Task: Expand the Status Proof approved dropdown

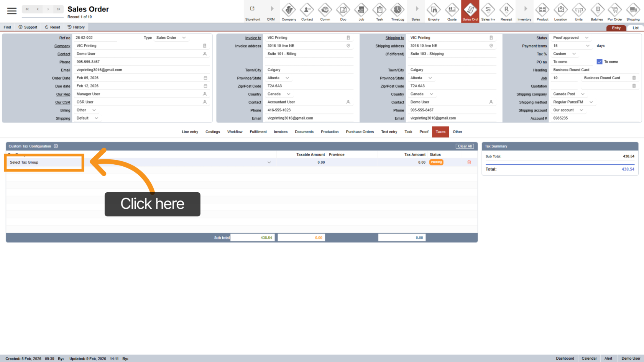Action: click(586, 38)
